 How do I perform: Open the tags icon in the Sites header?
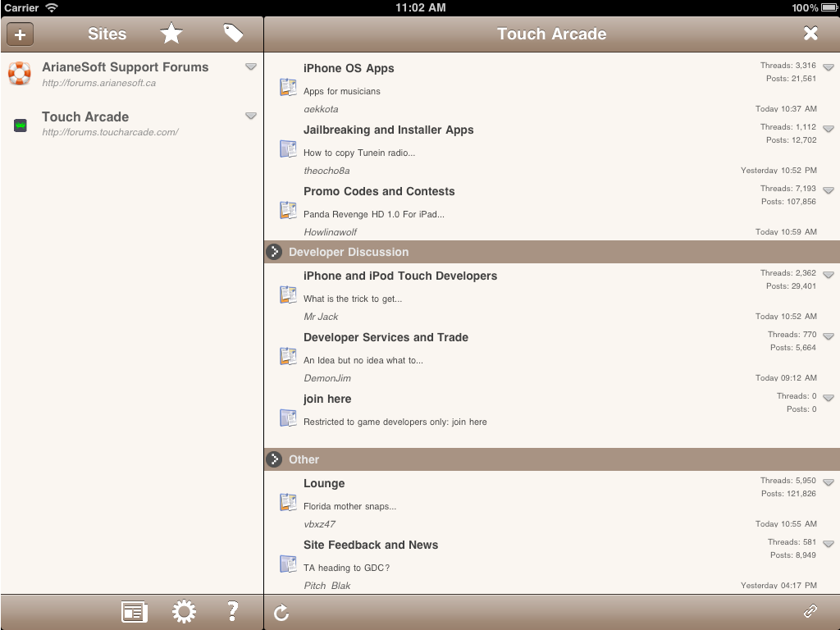click(234, 33)
